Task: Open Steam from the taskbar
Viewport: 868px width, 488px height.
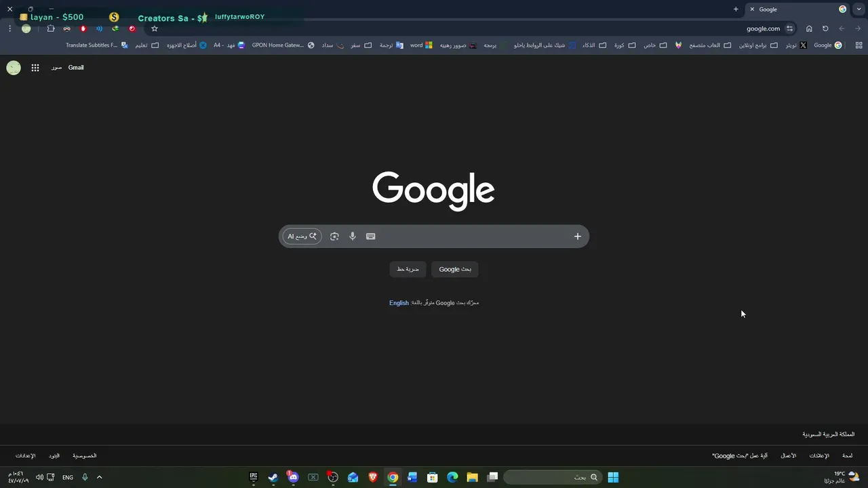Action: pyautogui.click(x=273, y=477)
